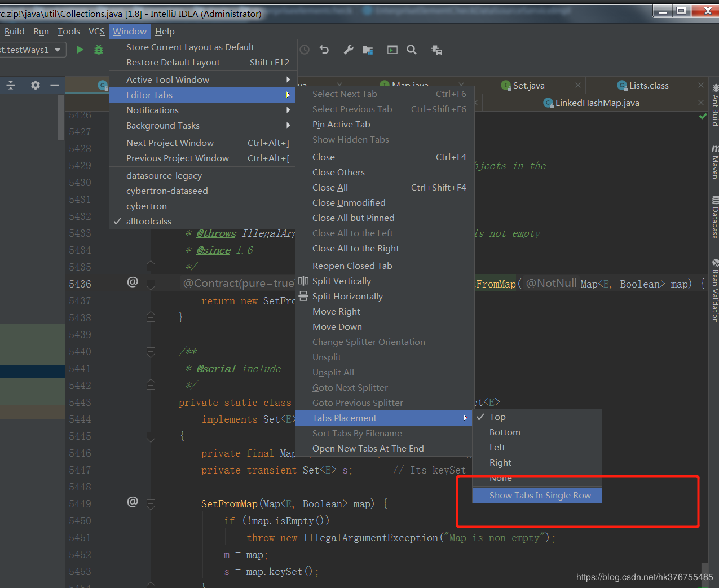719x588 pixels.
Task: Hide project panel with minus icon
Action: click(55, 85)
